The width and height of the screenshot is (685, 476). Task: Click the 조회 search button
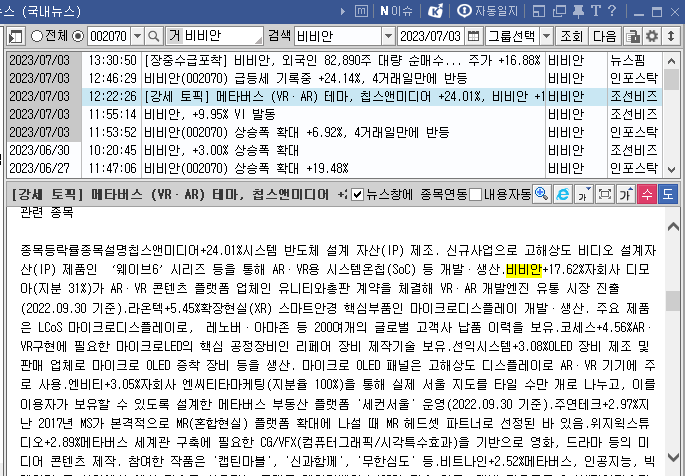[x=571, y=36]
